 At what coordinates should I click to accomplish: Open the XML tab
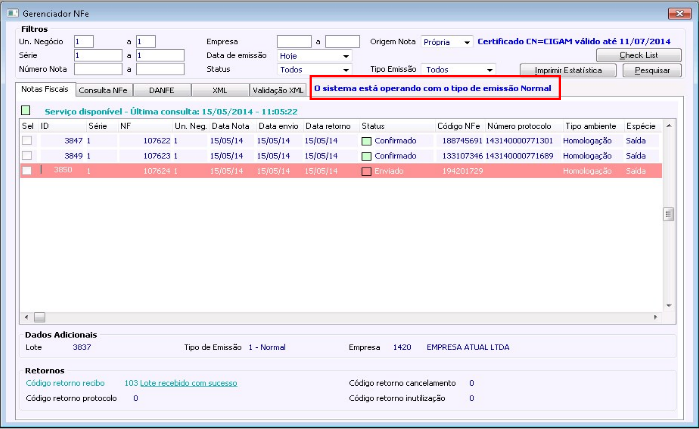(220, 90)
